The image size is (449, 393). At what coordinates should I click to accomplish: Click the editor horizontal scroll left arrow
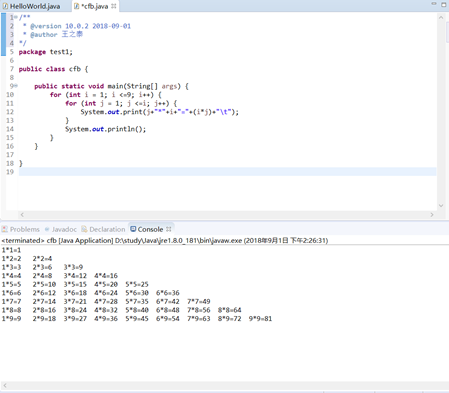[x=22, y=215]
